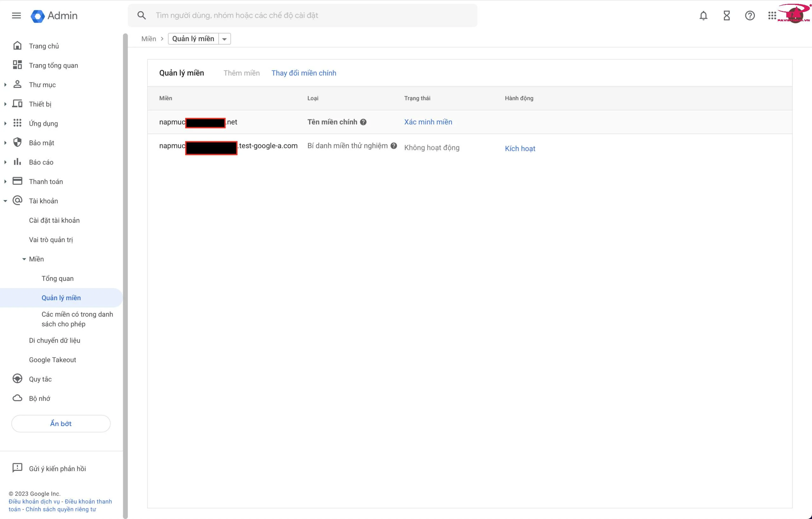Expand the Thanh toán section arrow
The height and width of the screenshot is (519, 812).
point(5,181)
